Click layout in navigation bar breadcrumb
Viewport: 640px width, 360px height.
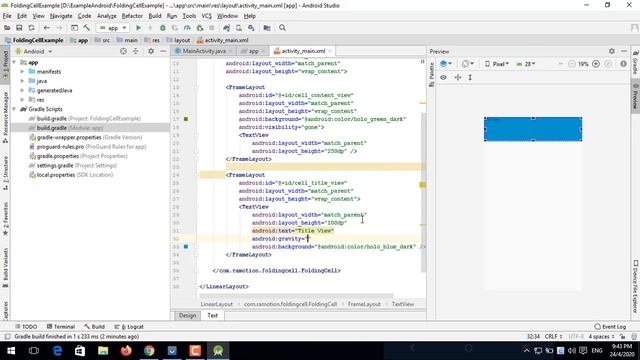178,40
